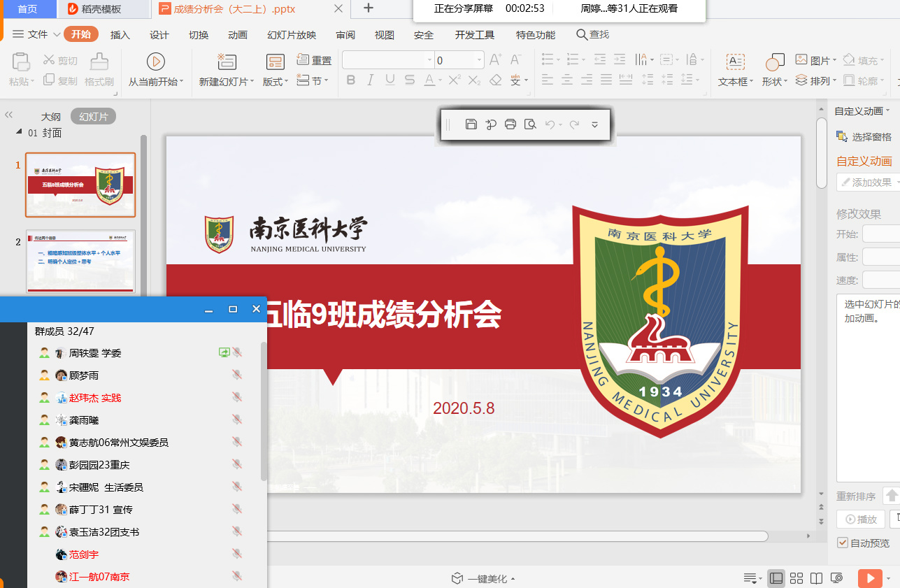
Task: Click the Text Box icon
Action: (735, 62)
